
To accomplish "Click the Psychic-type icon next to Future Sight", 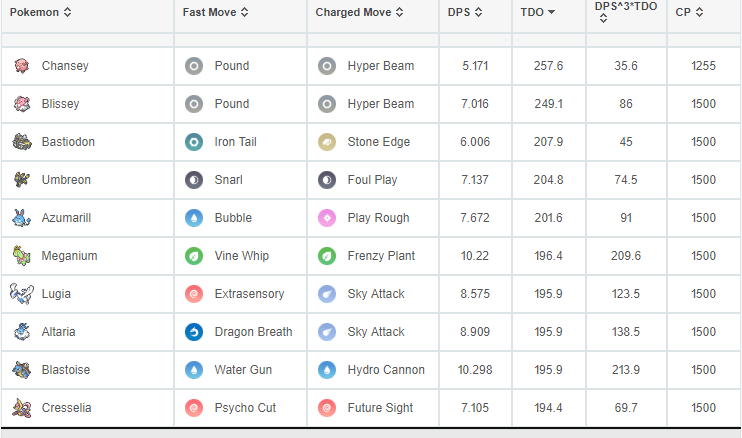I will [327, 408].
